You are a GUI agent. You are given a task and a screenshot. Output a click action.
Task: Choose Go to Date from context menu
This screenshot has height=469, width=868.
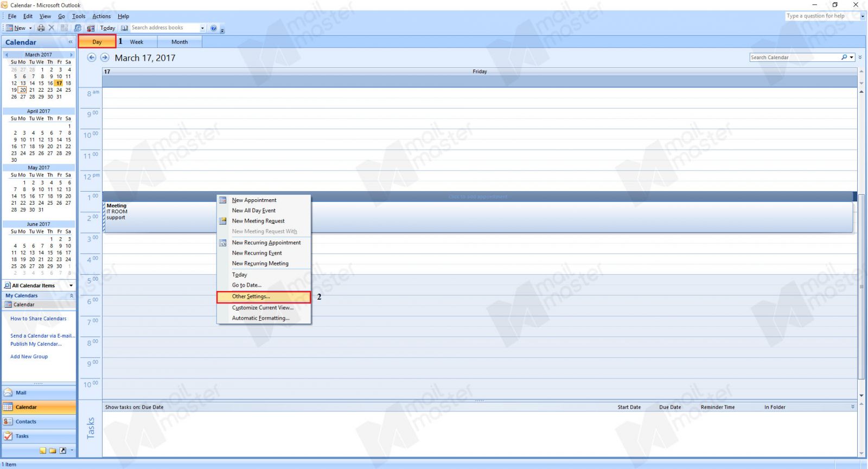click(264, 285)
